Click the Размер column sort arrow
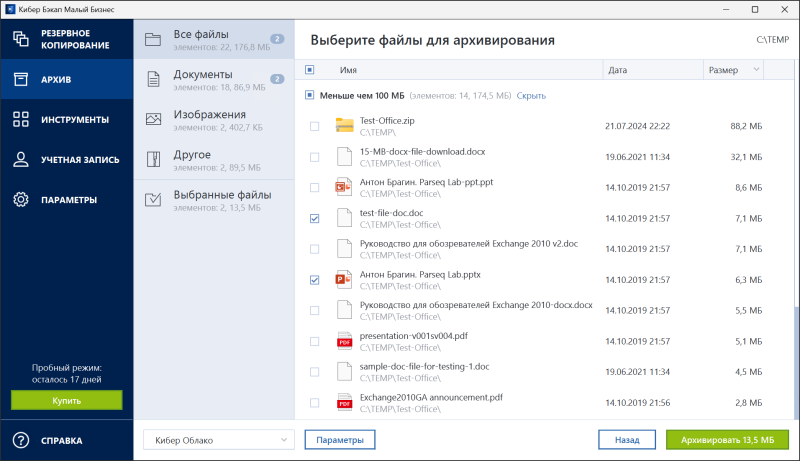The height and width of the screenshot is (461, 800). [x=755, y=70]
